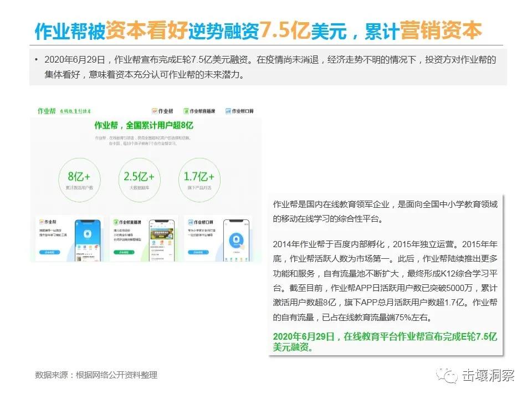
Task: Click the 作业帮 icon in the first product card
Action: (x=40, y=222)
